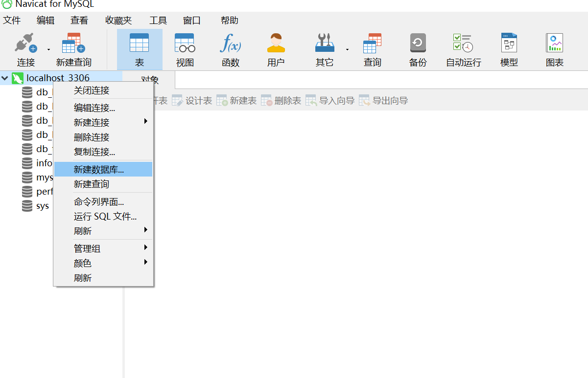Open the Model (模型) toolbar icon
Viewport: 588px width, 378px height.
coord(509,43)
